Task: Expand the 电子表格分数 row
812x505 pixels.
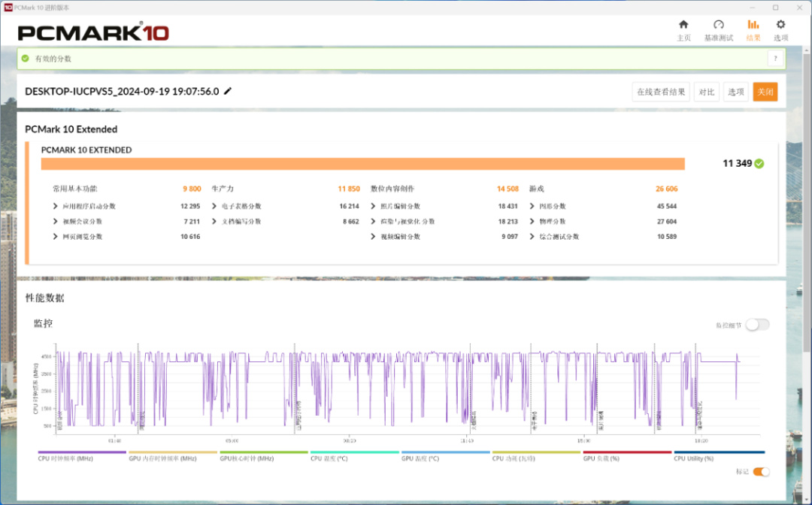Action: point(214,206)
